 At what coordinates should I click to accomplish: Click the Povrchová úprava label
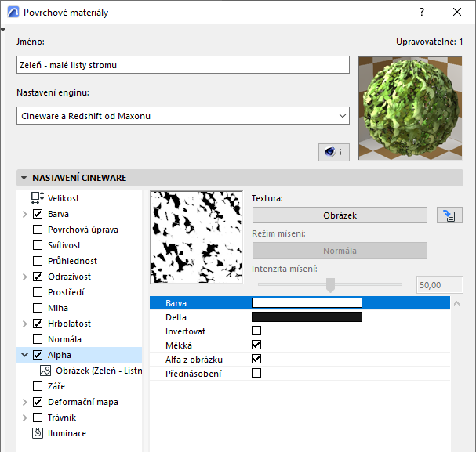[83, 230]
